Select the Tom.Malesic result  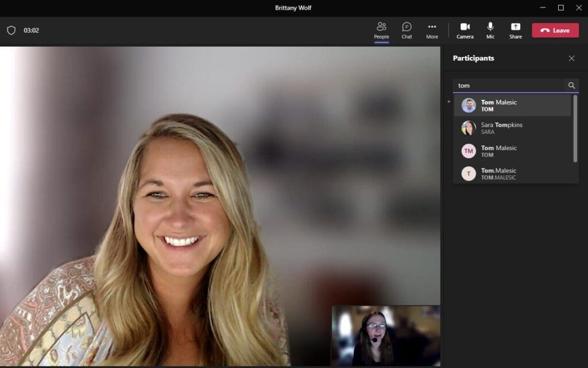[512, 174]
